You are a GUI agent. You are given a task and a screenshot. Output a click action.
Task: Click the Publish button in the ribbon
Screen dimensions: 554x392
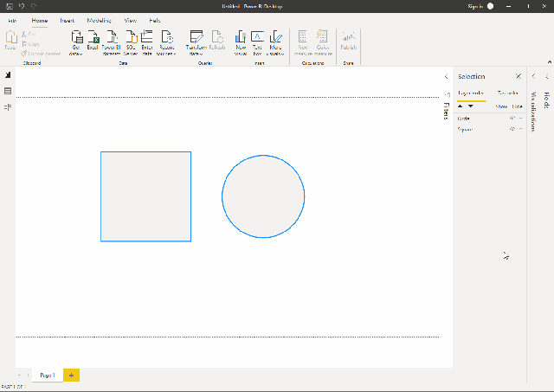348,42
